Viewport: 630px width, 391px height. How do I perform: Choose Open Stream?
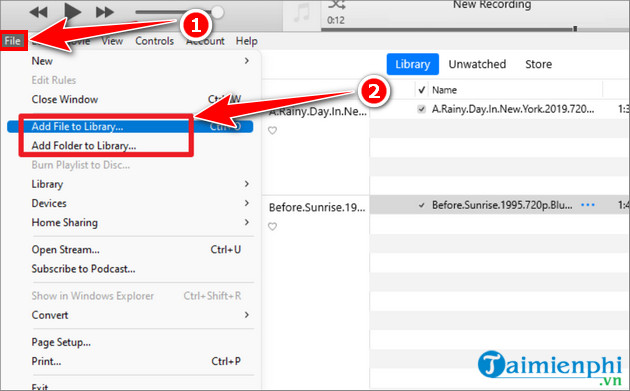point(130,250)
